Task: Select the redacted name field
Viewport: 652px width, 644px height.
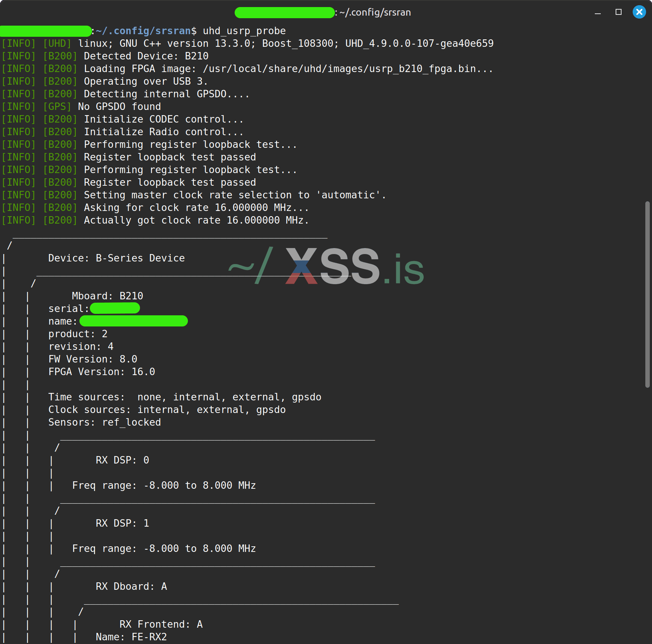Action: [134, 321]
